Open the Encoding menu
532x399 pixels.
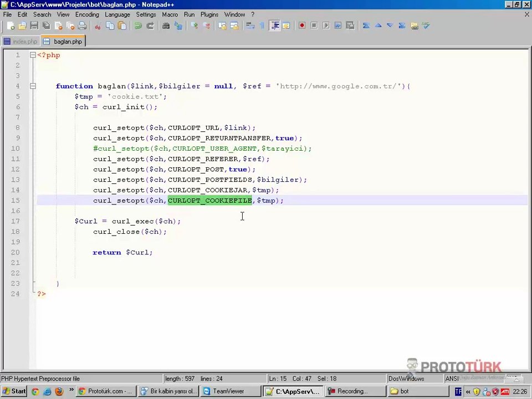[87, 14]
